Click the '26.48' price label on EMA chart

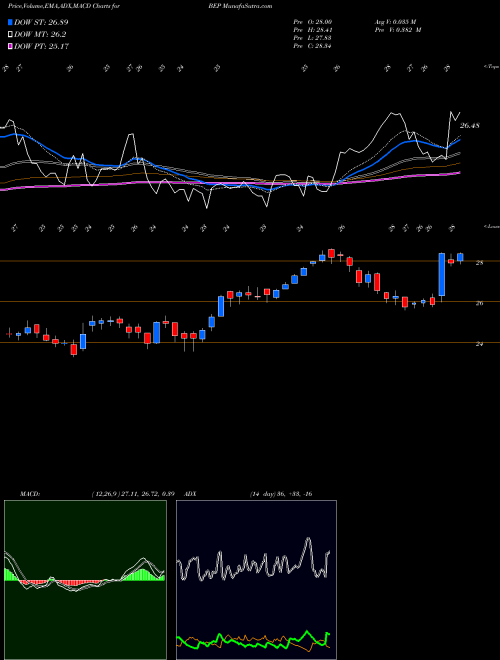click(470, 125)
